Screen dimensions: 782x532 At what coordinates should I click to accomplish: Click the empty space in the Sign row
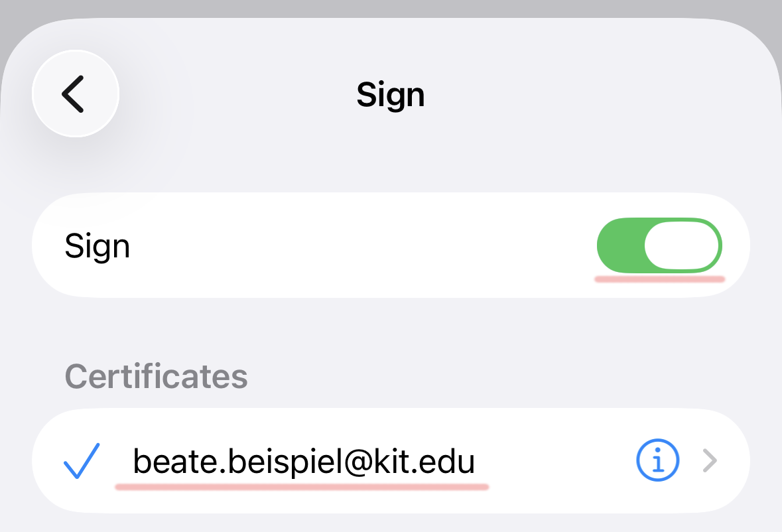point(358,246)
